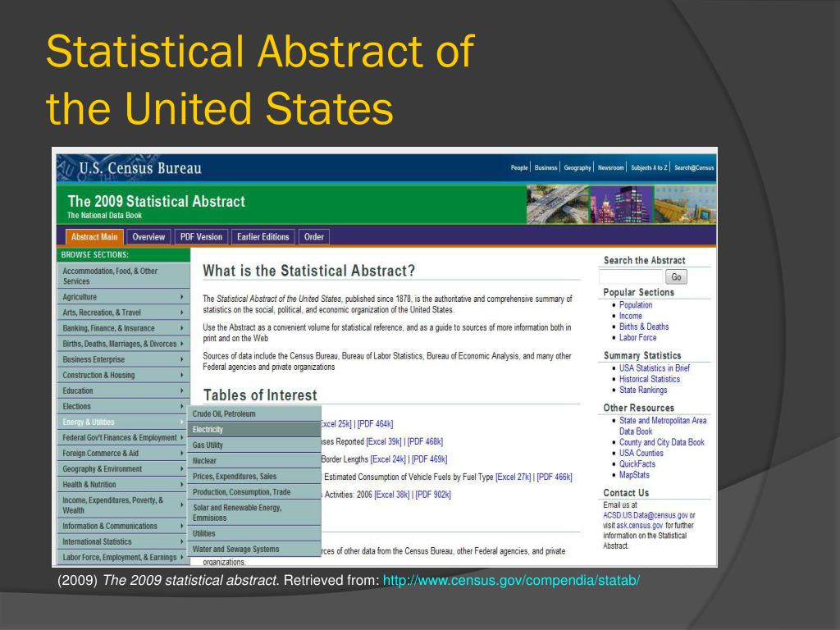Image resolution: width=840 pixels, height=630 pixels.
Task: Click the city skyline banner photo
Action: 622,204
